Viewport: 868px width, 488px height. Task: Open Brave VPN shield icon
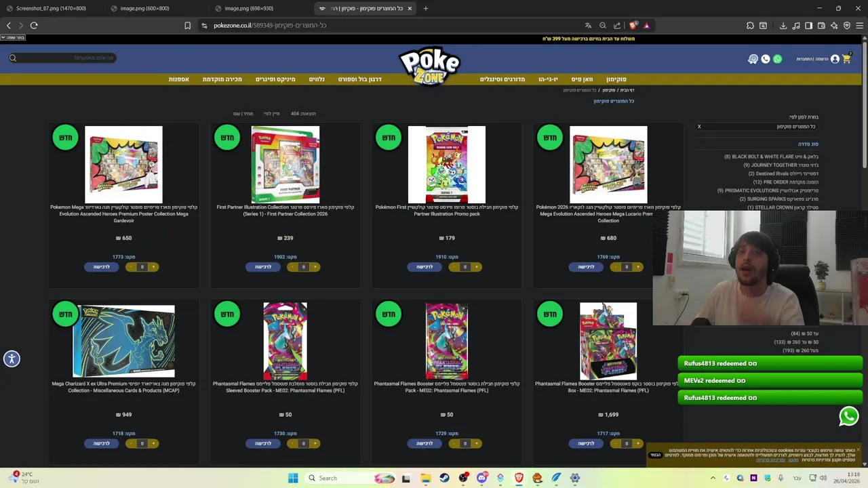[847, 25]
